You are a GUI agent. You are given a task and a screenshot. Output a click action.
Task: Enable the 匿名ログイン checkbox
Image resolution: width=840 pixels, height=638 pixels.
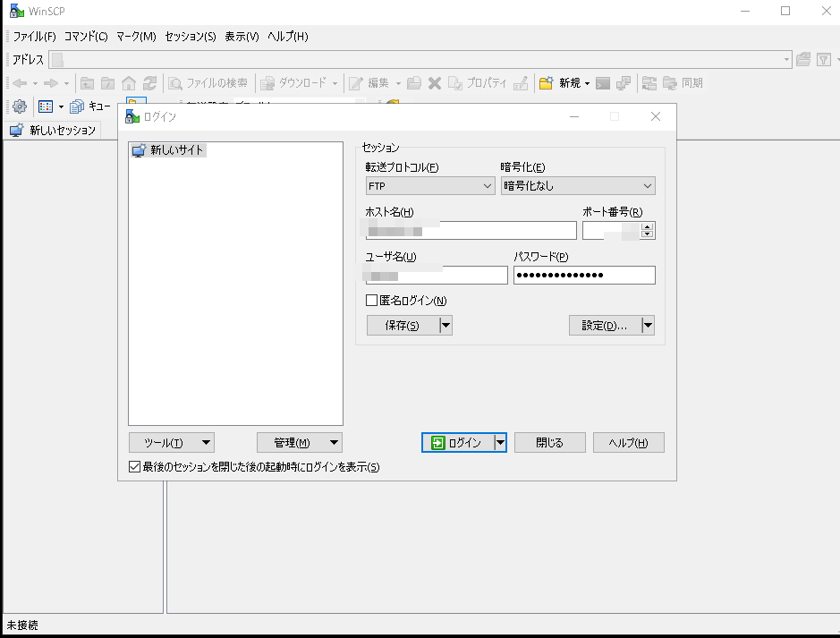[372, 301]
